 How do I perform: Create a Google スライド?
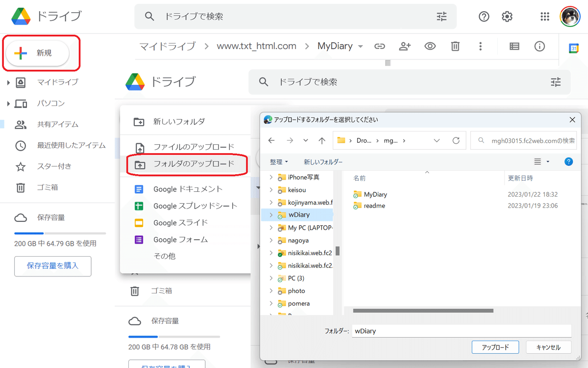[x=186, y=223]
